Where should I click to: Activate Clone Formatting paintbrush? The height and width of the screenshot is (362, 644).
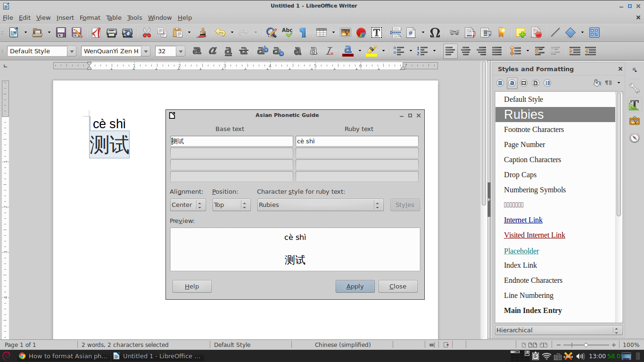[202, 33]
